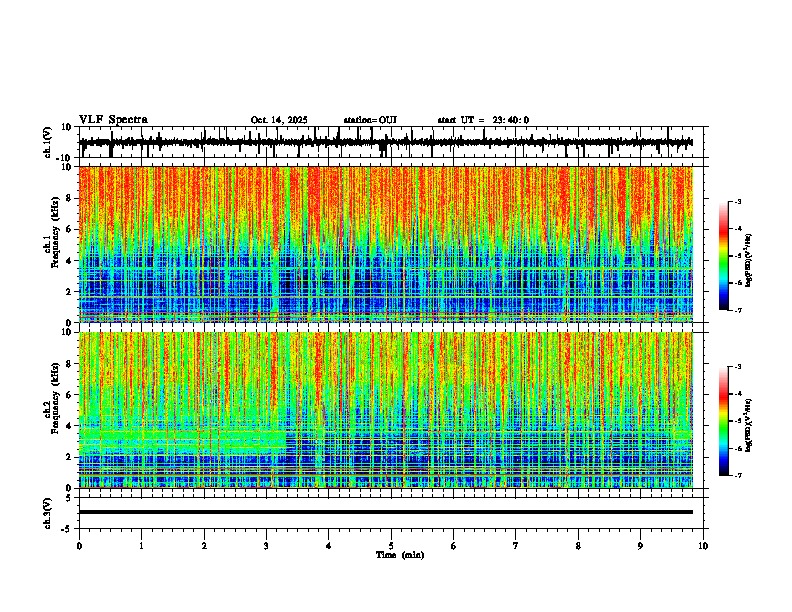
Task: Click the upper colorbar's log(PSD) unit label
Action: point(749,260)
